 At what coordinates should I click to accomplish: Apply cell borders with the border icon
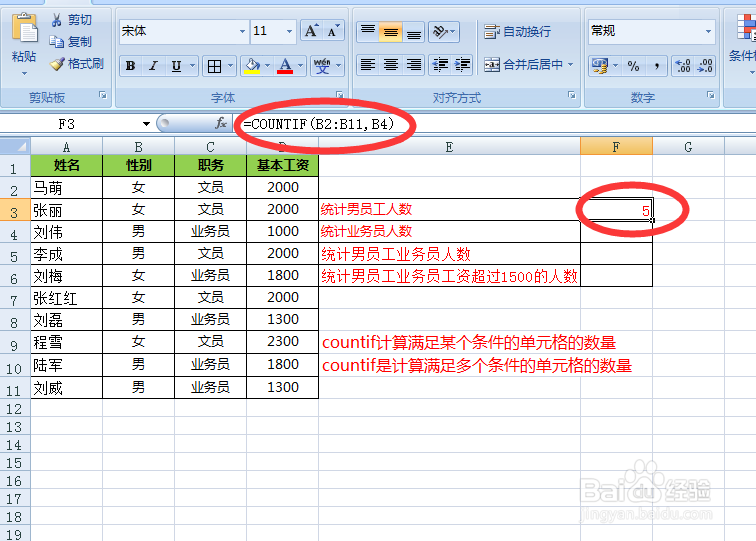click(x=214, y=66)
